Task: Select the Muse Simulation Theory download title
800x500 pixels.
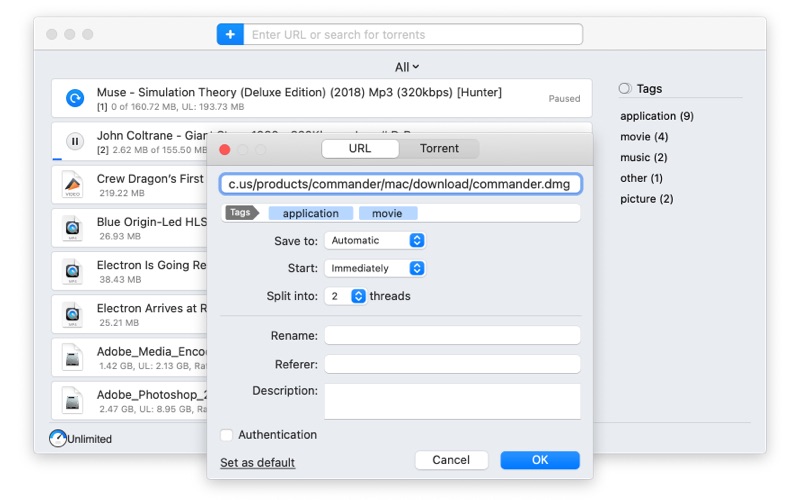Action: click(299, 92)
